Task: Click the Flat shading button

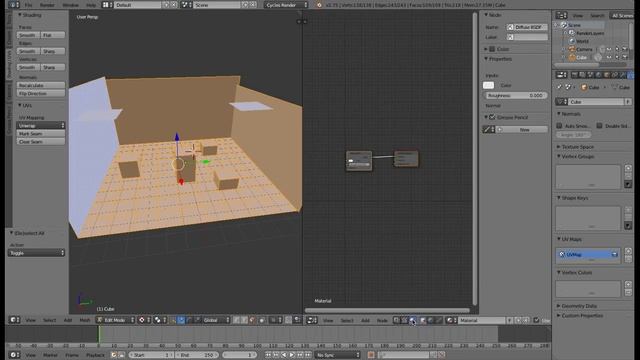Action: click(x=53, y=35)
